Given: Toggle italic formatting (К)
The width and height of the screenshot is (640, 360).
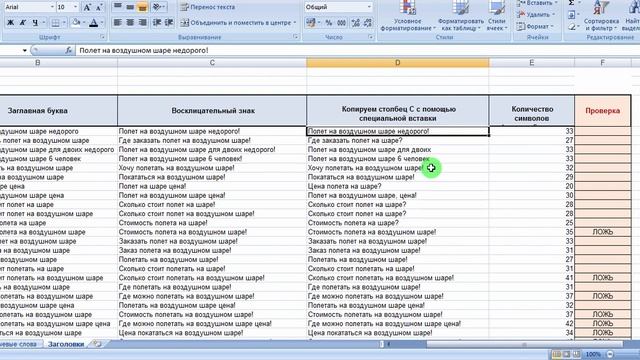Looking at the screenshot, I should pyautogui.click(x=23, y=22).
